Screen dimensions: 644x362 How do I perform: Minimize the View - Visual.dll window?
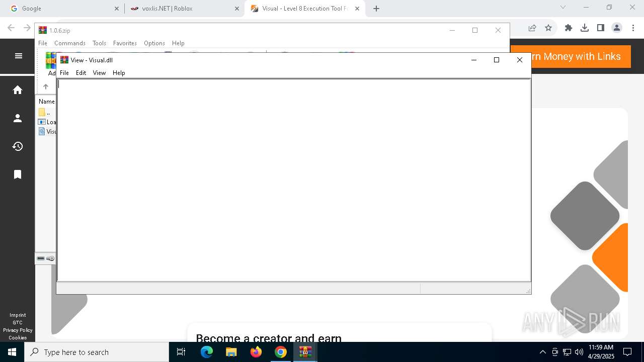473,60
